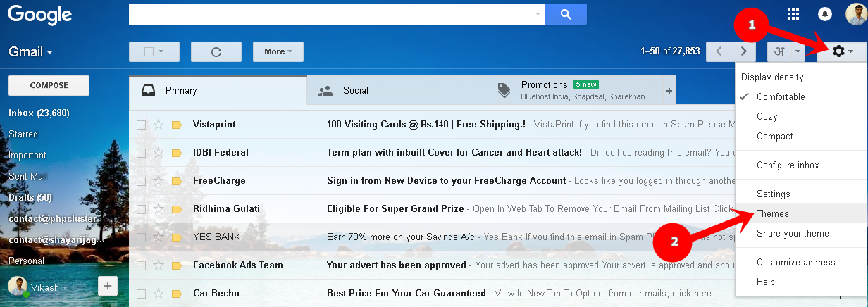
Task: Open the input tools language arrow
Action: (798, 51)
